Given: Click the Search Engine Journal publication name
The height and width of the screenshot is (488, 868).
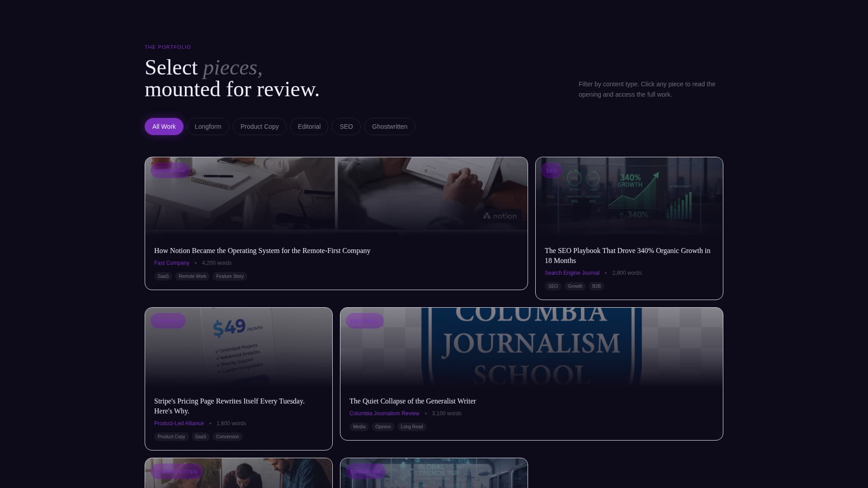Looking at the screenshot, I should pos(572,273).
